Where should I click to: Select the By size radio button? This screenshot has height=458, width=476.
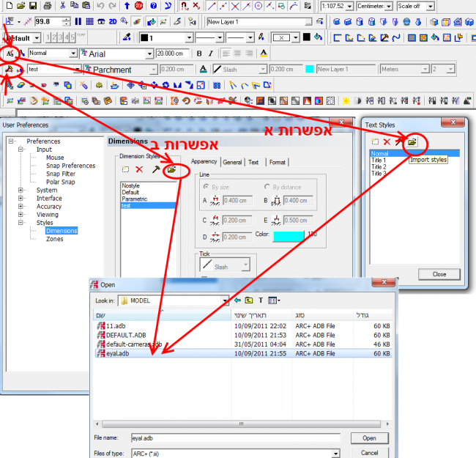click(205, 187)
